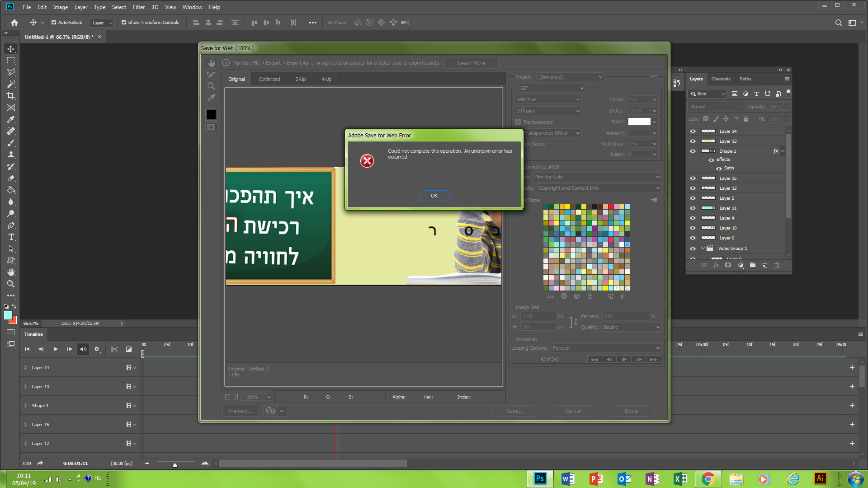The width and height of the screenshot is (868, 488).
Task: Click the split at playhead scissors icon
Action: [114, 349]
